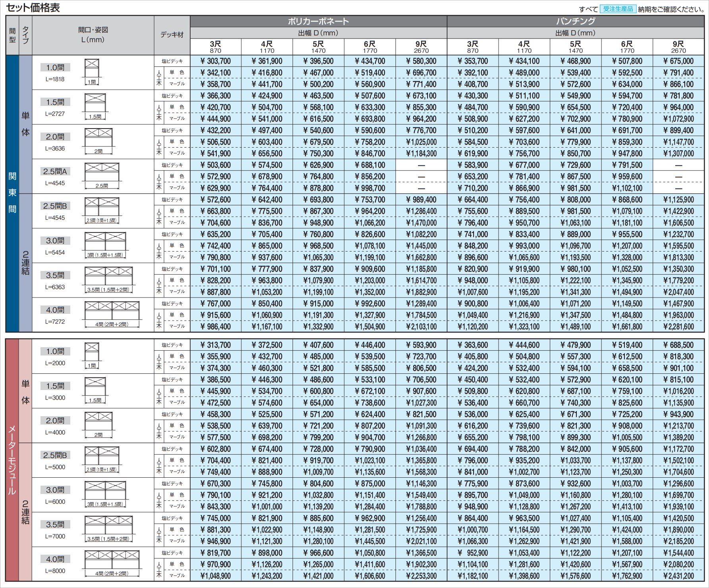Click the 3.0間 L=5454 two-unit diagram
Viewport: 709px width, 588px height.
[105, 245]
